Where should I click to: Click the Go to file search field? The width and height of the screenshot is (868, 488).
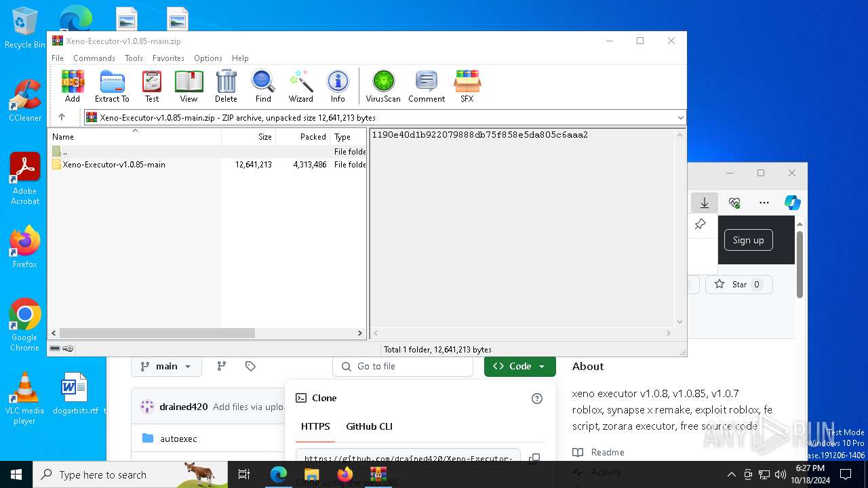pyautogui.click(x=403, y=366)
